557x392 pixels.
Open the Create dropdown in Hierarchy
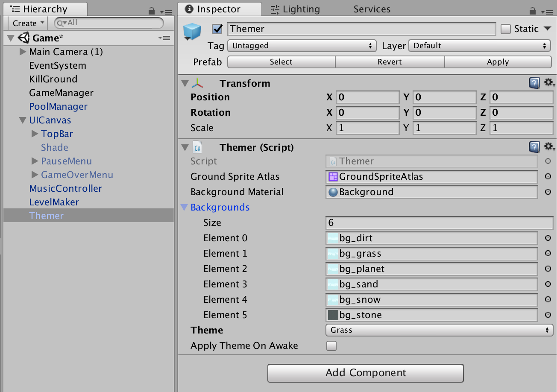(28, 23)
